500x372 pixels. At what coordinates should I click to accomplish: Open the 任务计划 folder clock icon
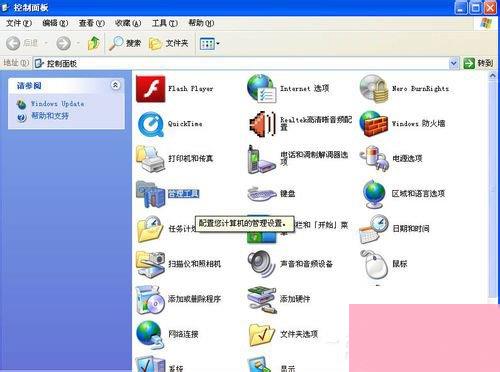150,229
